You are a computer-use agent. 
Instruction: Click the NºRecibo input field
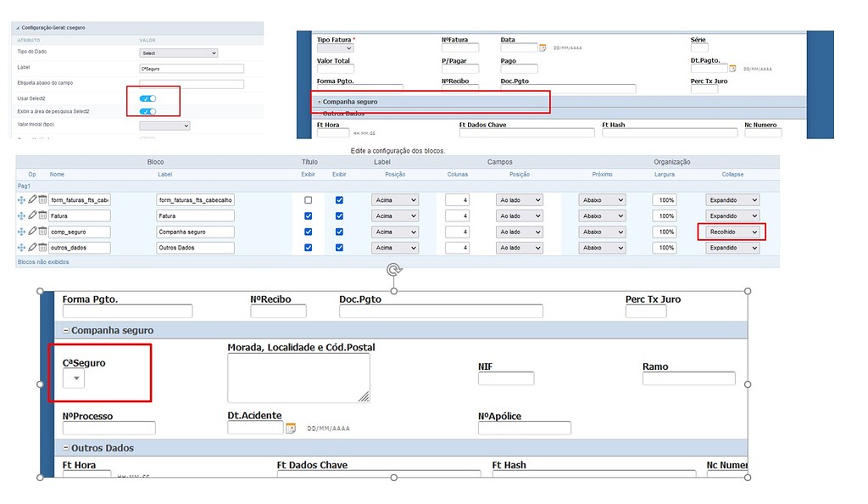277,311
